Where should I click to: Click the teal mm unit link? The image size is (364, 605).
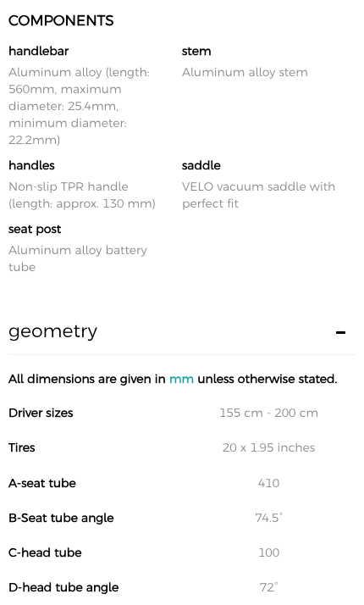click(x=181, y=379)
